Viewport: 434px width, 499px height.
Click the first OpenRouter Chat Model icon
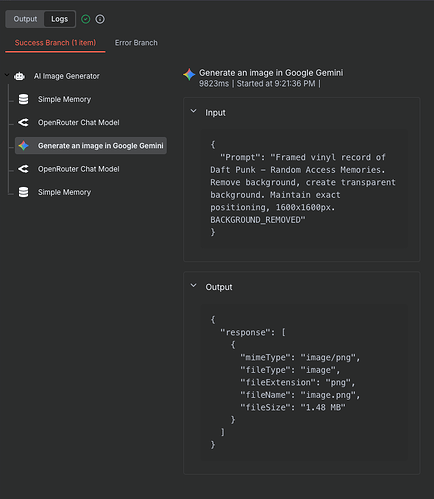23,123
